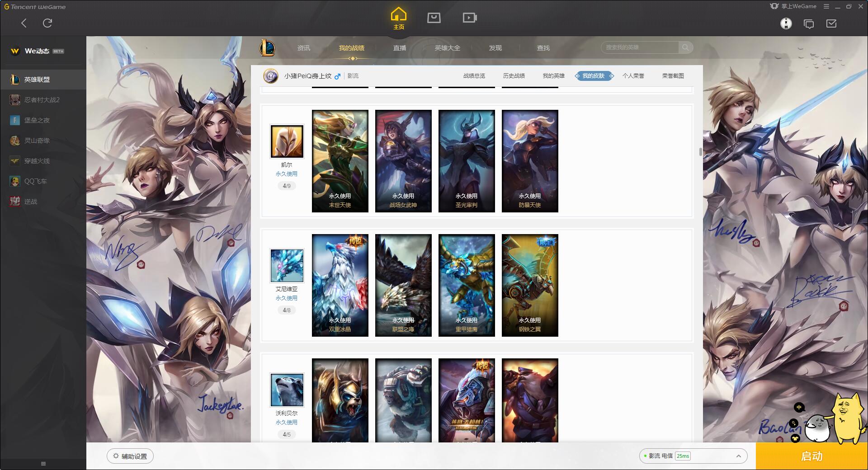The width and height of the screenshot is (868, 470).
Task: Select 灵山奇缘 in the sidebar
Action: point(43,141)
